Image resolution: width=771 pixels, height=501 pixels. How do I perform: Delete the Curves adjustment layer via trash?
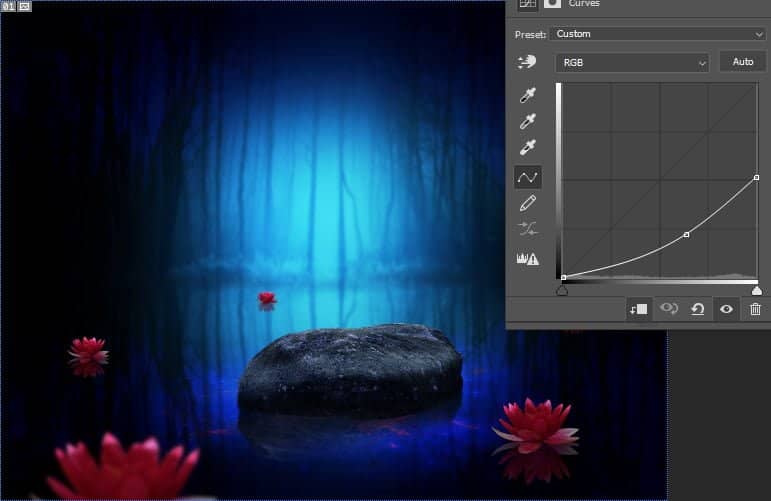coord(755,309)
